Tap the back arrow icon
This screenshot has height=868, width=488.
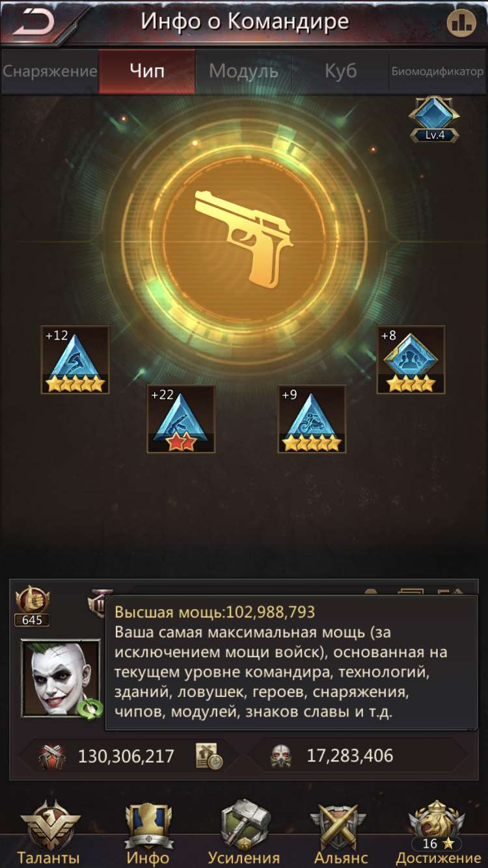pyautogui.click(x=33, y=23)
